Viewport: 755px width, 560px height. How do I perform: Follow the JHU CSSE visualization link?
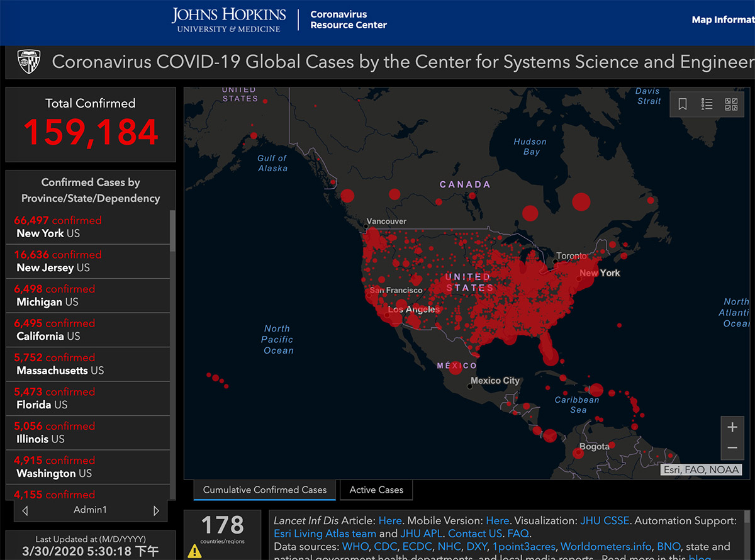pos(605,521)
